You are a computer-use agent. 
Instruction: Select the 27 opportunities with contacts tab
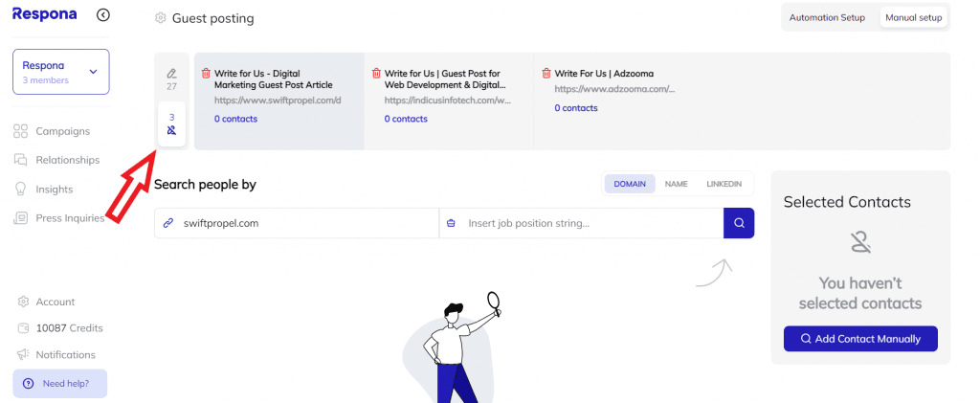pos(172,78)
